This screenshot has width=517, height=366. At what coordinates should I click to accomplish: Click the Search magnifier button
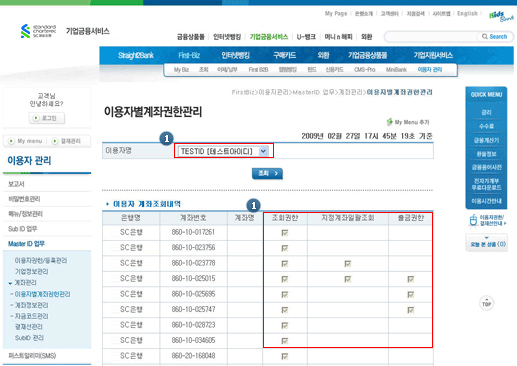(494, 37)
